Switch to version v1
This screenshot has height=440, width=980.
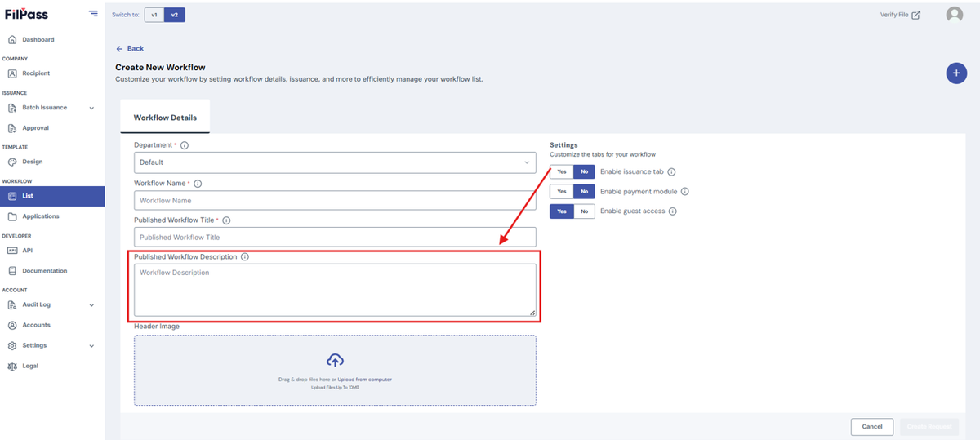click(x=154, y=15)
